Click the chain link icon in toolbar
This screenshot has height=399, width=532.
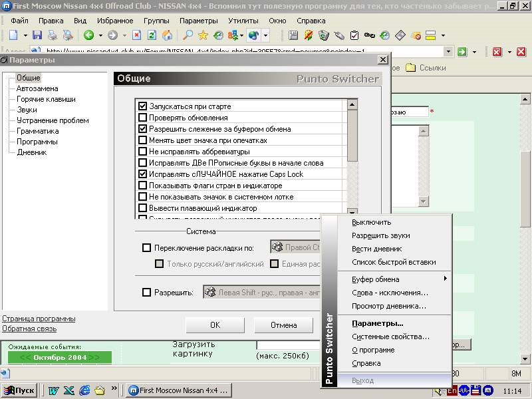[370, 35]
